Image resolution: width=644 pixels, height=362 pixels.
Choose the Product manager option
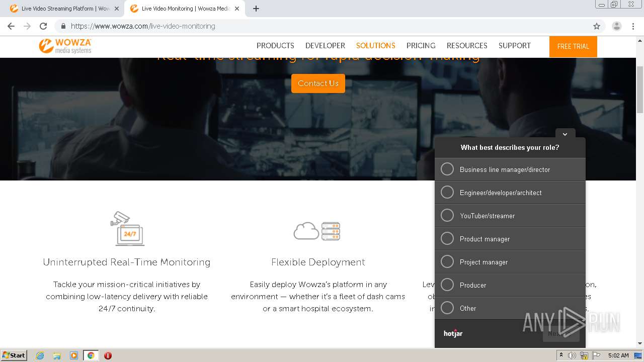510,239
